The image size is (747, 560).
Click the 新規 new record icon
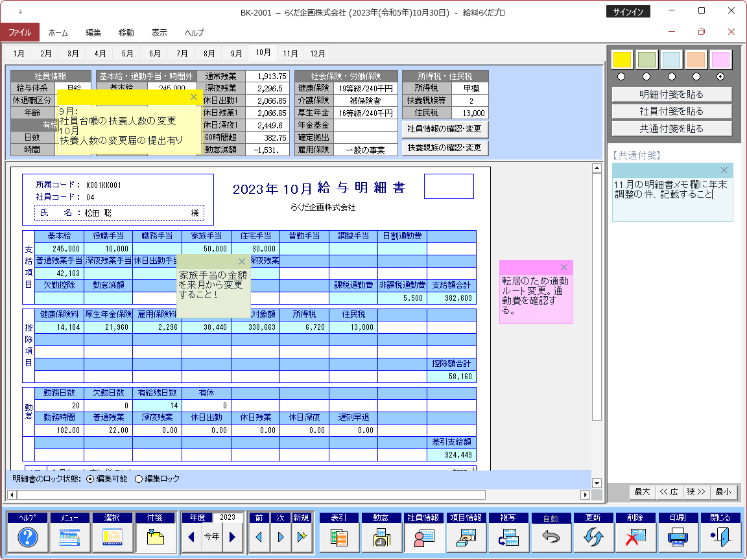pyautogui.click(x=302, y=537)
